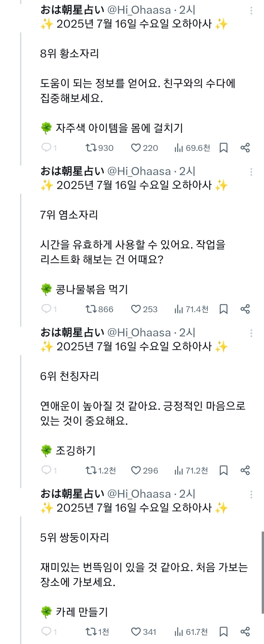Viewport: 264px width, 644px height.
Task: Open more options for 염소자리 post
Action: [251, 172]
